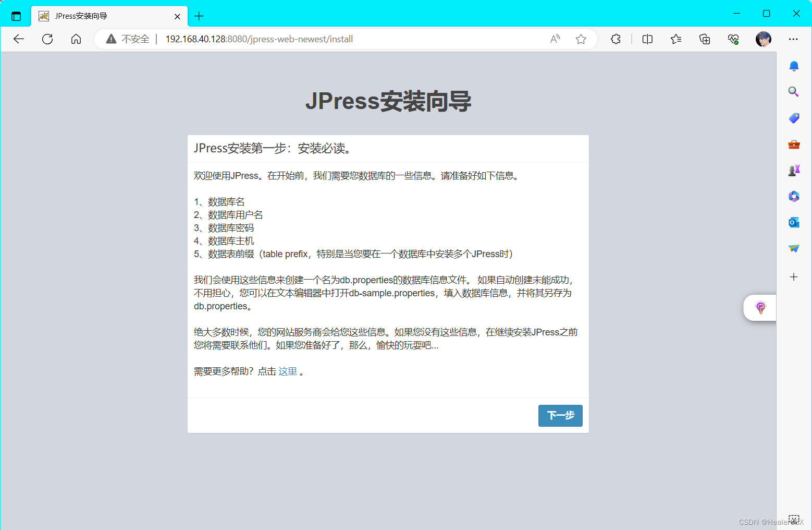
Task: Click text db.properties。 ending the paragraph
Action: [224, 306]
